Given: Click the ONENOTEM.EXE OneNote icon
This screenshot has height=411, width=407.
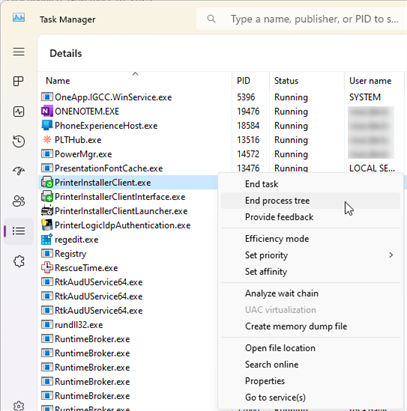Looking at the screenshot, I should pos(47,111).
